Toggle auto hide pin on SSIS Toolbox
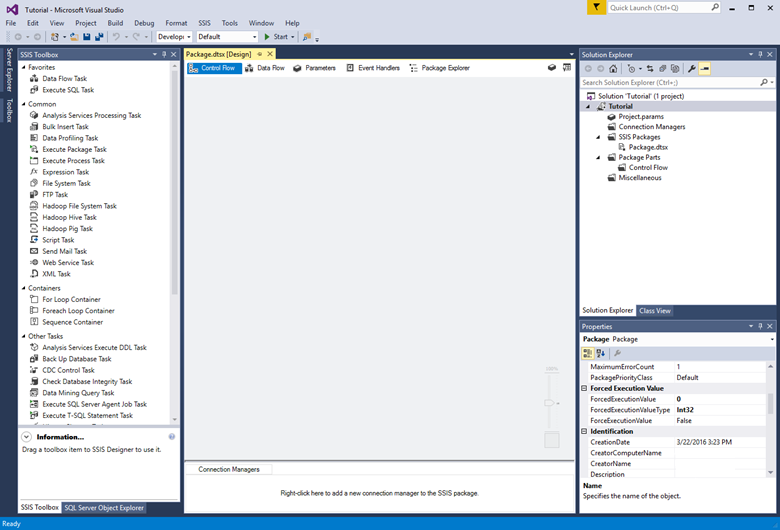The height and width of the screenshot is (530, 780). [164, 54]
